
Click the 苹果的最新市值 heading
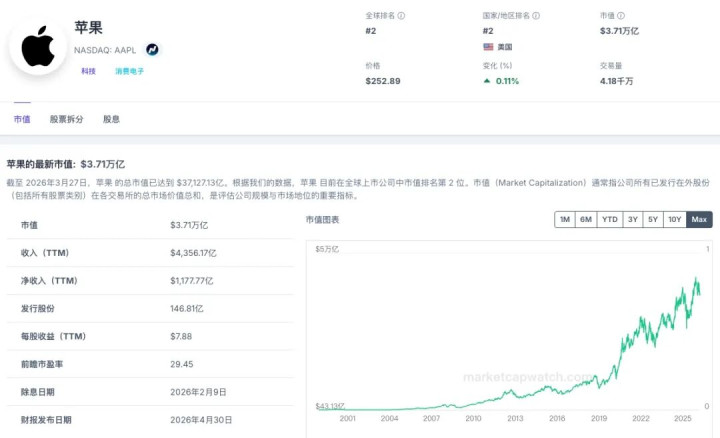pos(66,164)
